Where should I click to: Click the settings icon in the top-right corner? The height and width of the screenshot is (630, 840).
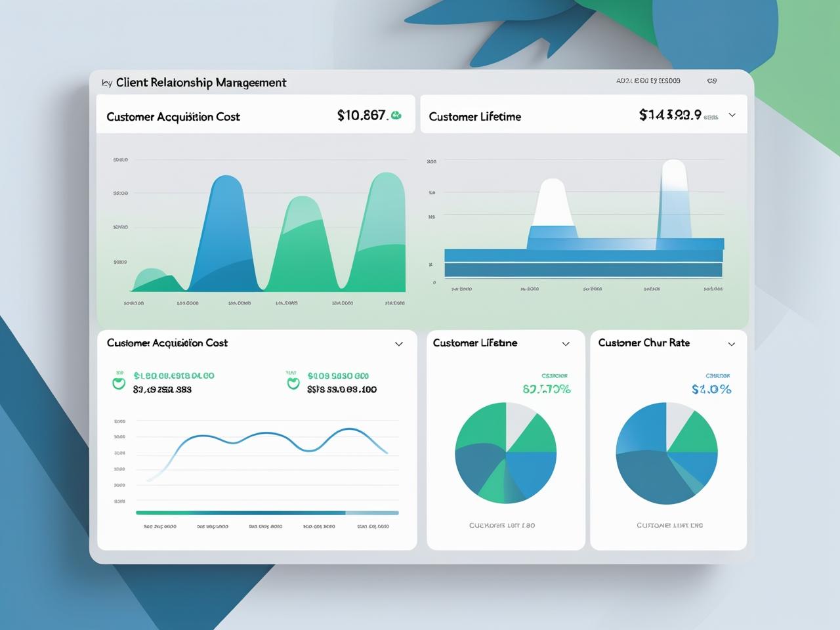click(x=712, y=80)
